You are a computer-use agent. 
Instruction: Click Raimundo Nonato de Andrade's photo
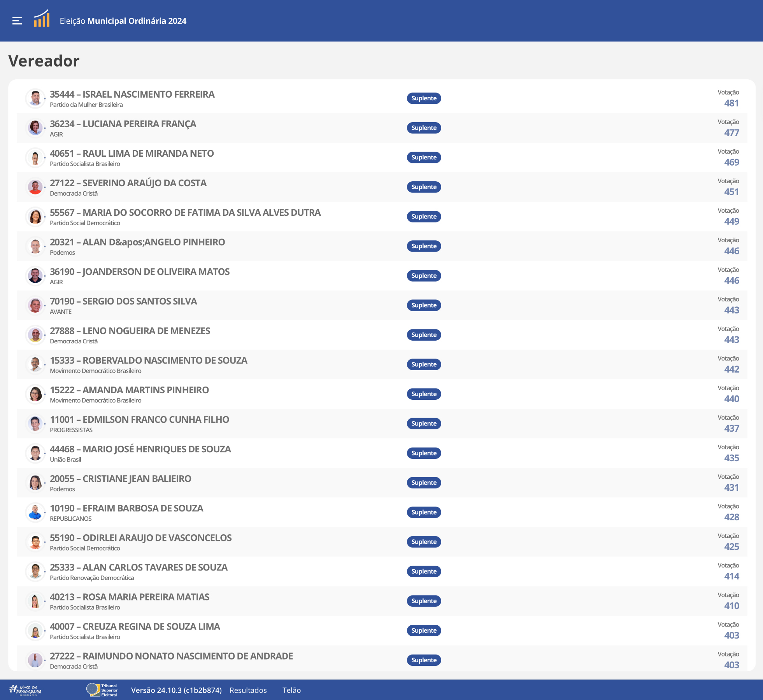click(x=35, y=660)
